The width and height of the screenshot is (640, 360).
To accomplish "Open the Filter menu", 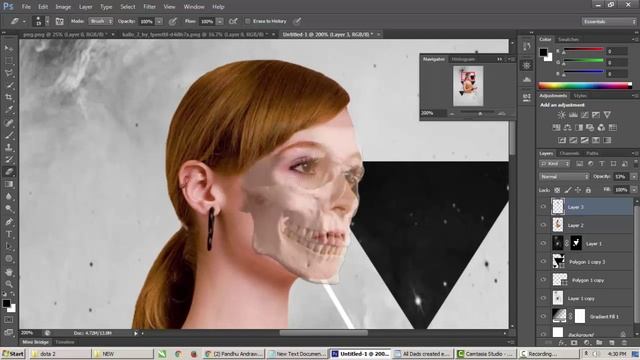I will coord(149,7).
